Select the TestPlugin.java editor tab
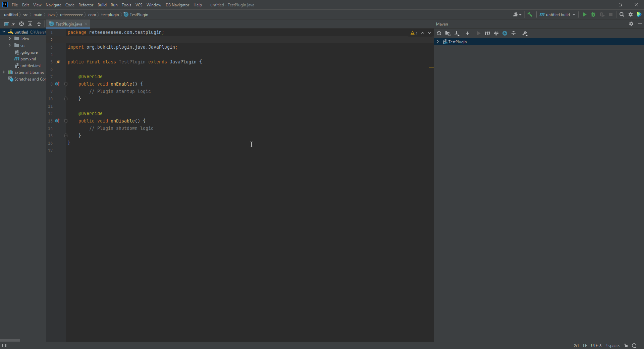Image resolution: width=644 pixels, height=349 pixels. coord(68,24)
